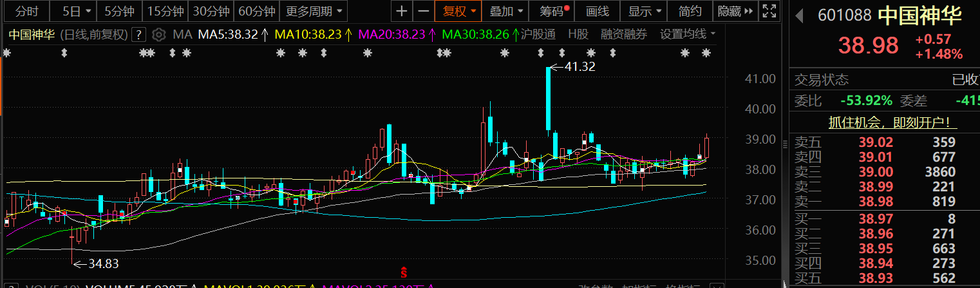The image size is (980, 288).
Task: Click the question mark help icon
Action: coord(138,35)
